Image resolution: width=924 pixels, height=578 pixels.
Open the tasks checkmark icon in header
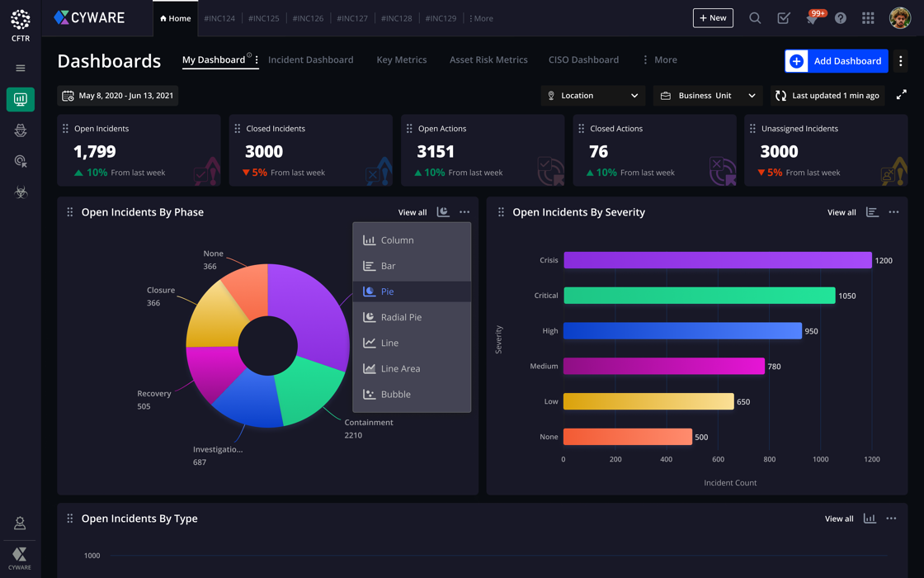tap(784, 18)
